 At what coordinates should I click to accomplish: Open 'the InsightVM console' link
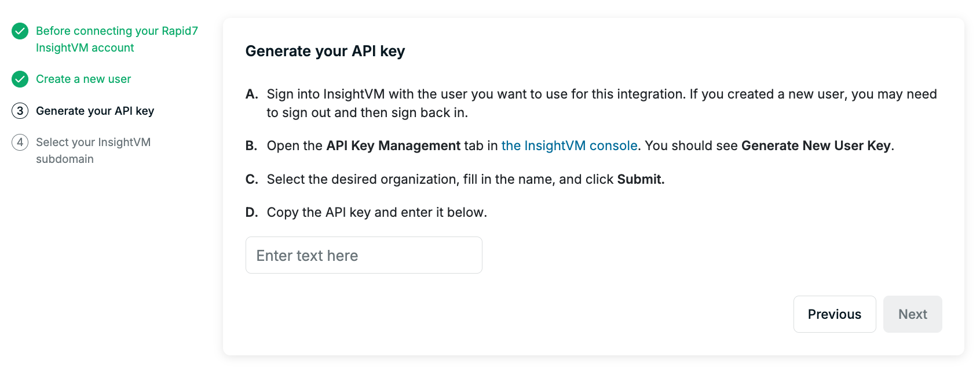pyautogui.click(x=569, y=146)
